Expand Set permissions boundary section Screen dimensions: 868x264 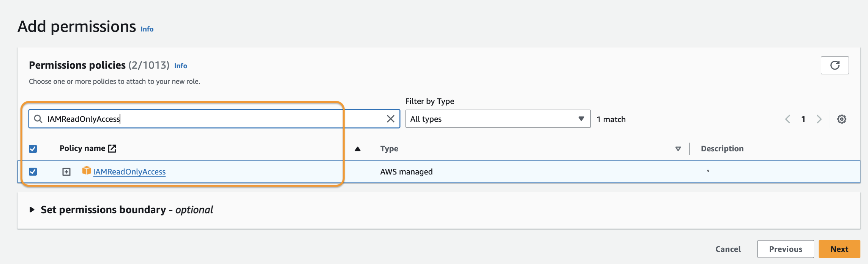coord(32,209)
